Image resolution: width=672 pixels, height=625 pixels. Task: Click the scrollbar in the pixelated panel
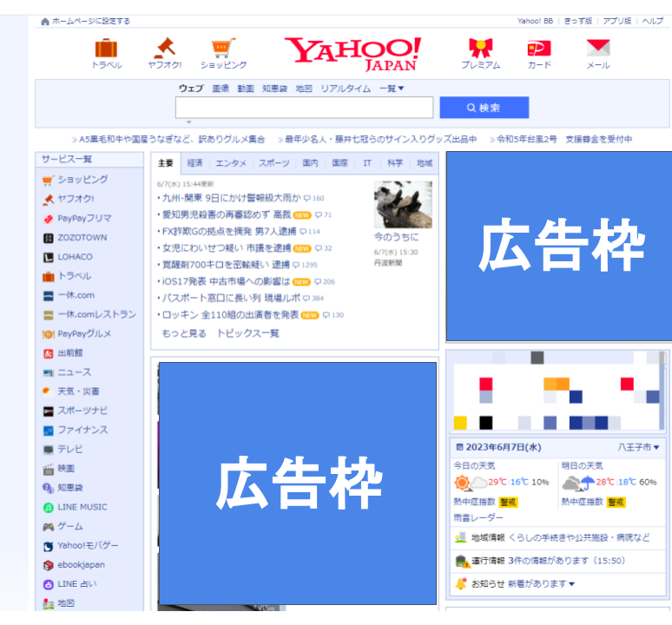pyautogui.click(x=662, y=390)
